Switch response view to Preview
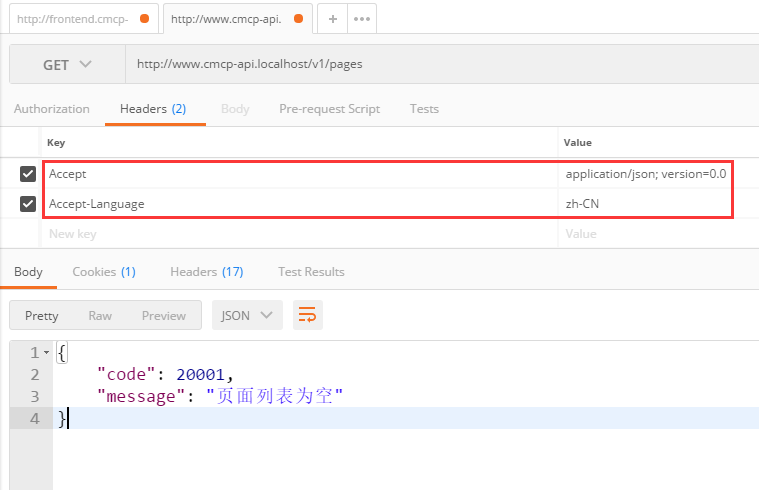The width and height of the screenshot is (759, 490). click(x=163, y=315)
